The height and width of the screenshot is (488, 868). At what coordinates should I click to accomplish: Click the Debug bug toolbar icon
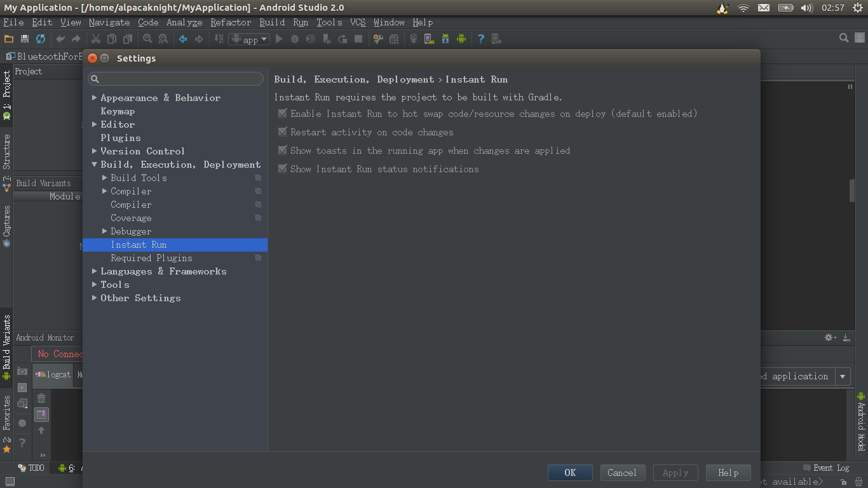[295, 39]
